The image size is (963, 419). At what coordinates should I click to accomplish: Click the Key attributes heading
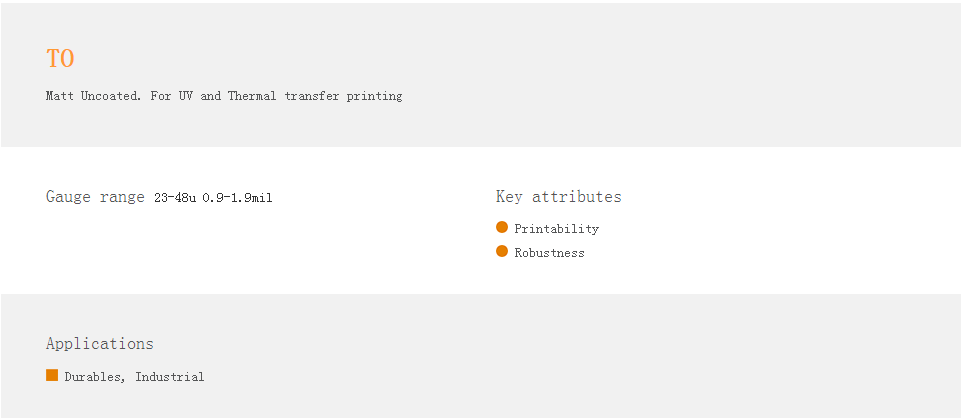(558, 197)
